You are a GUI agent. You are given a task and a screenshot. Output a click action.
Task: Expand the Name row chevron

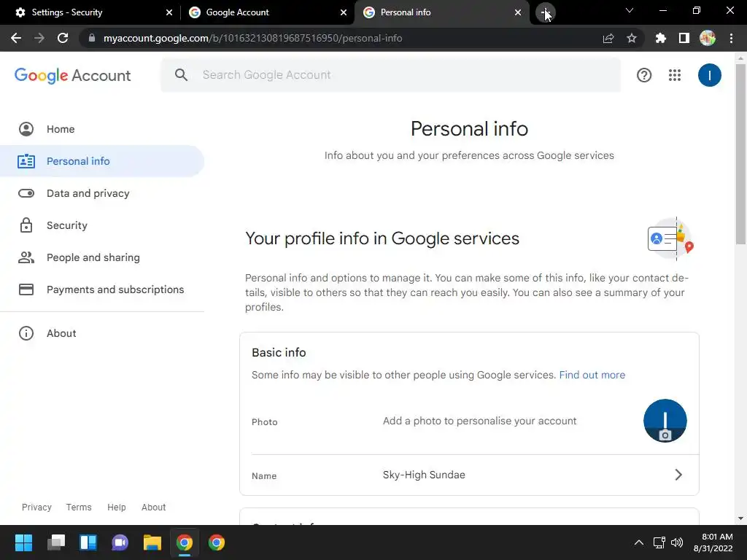[x=678, y=475]
